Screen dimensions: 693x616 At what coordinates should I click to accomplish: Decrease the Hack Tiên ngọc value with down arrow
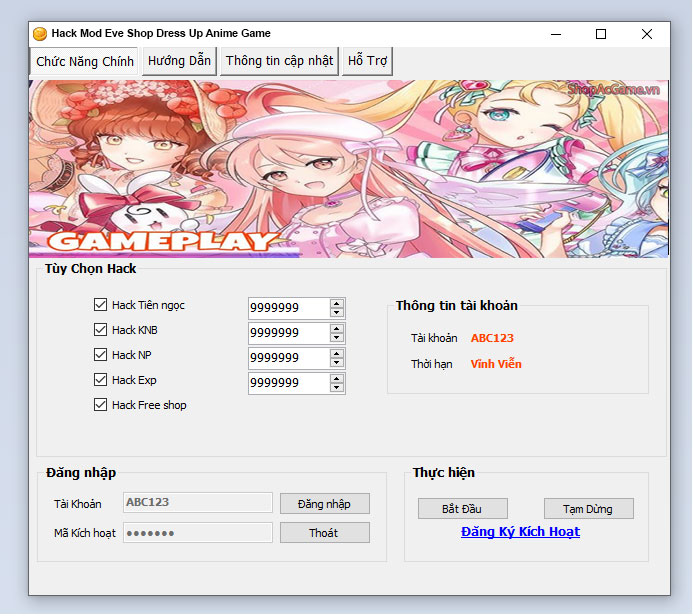[x=337, y=312]
